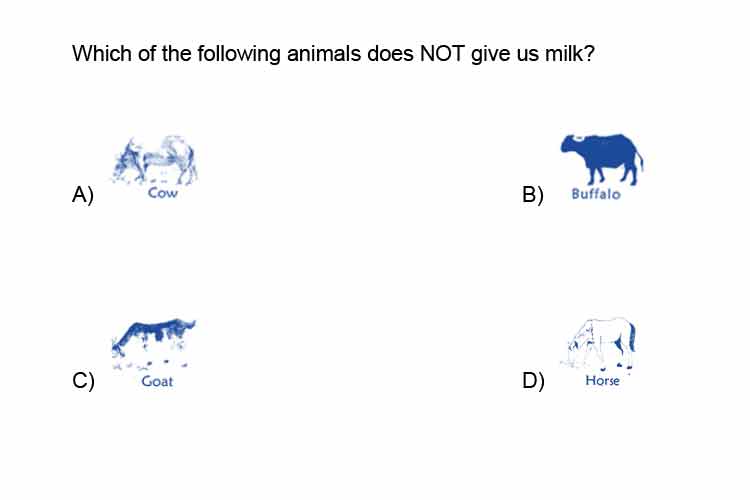Click the question text about milk
The height and width of the screenshot is (500, 750).
pyautogui.click(x=333, y=53)
